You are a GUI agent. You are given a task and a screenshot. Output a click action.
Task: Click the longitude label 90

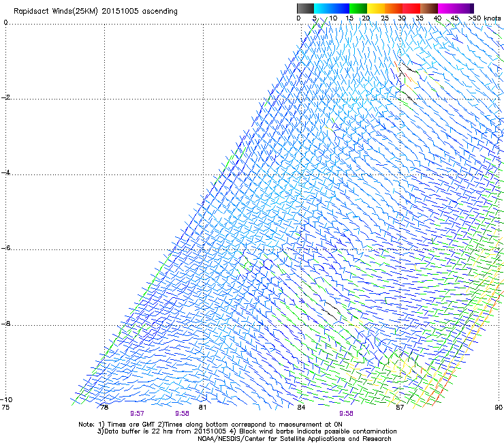[x=499, y=408]
